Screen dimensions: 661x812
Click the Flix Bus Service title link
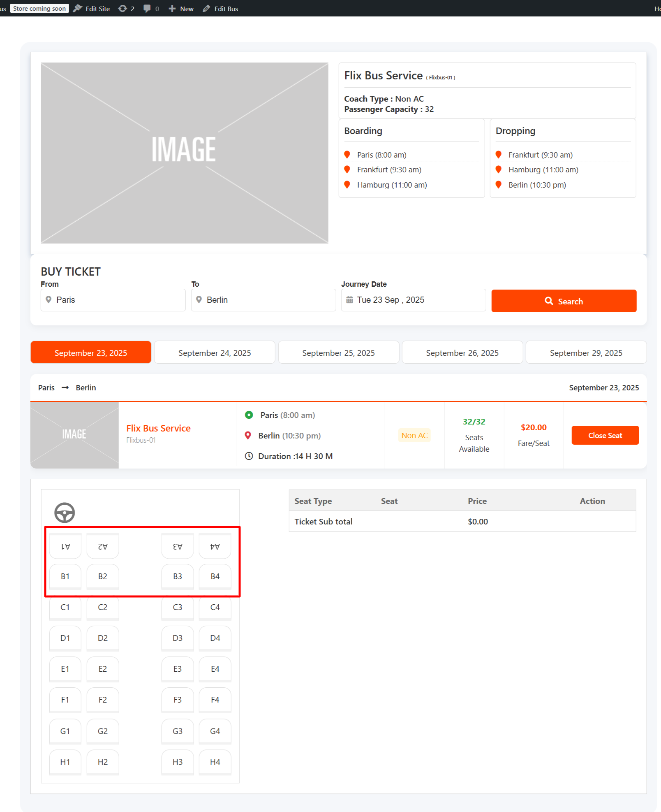pos(159,428)
